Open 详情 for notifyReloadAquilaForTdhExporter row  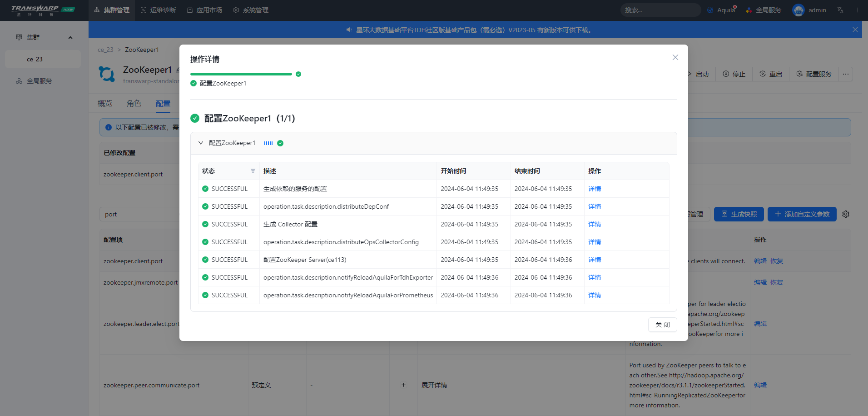pos(595,277)
